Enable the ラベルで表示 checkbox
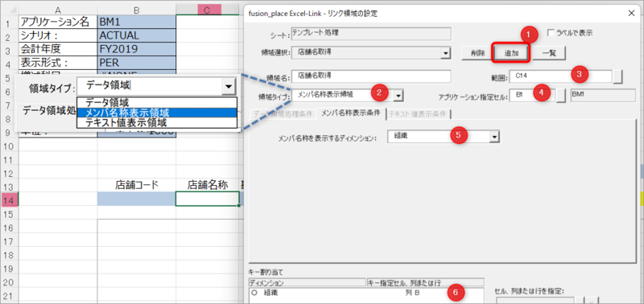Viewport: 644px width, 304px height. (x=551, y=33)
